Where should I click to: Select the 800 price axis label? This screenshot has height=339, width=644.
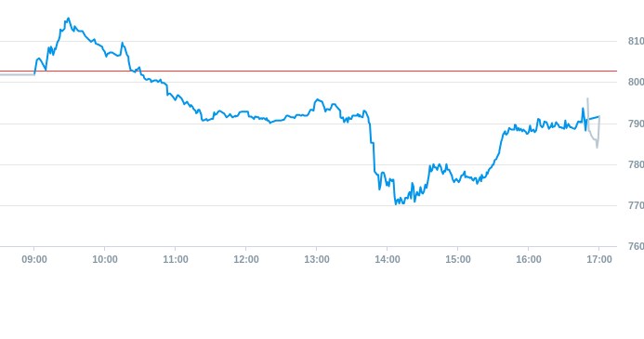click(636, 82)
